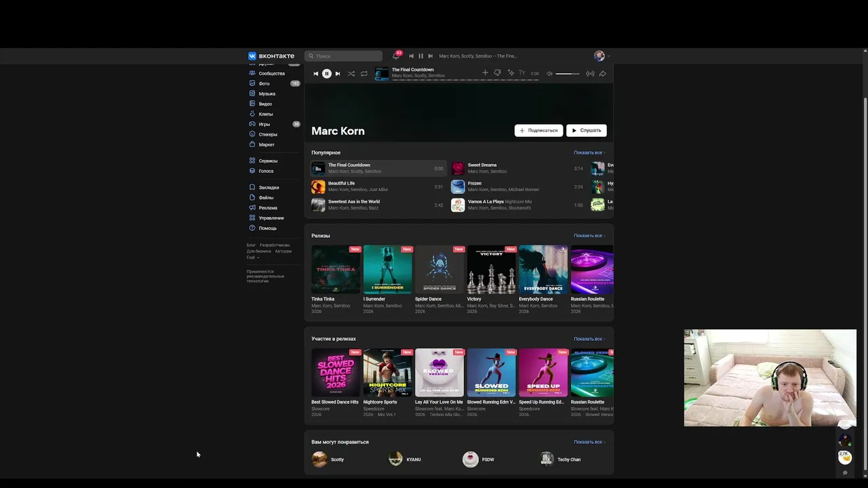Select the track Vamos A La Playa
Screen dimensions: 868x488
point(518,205)
